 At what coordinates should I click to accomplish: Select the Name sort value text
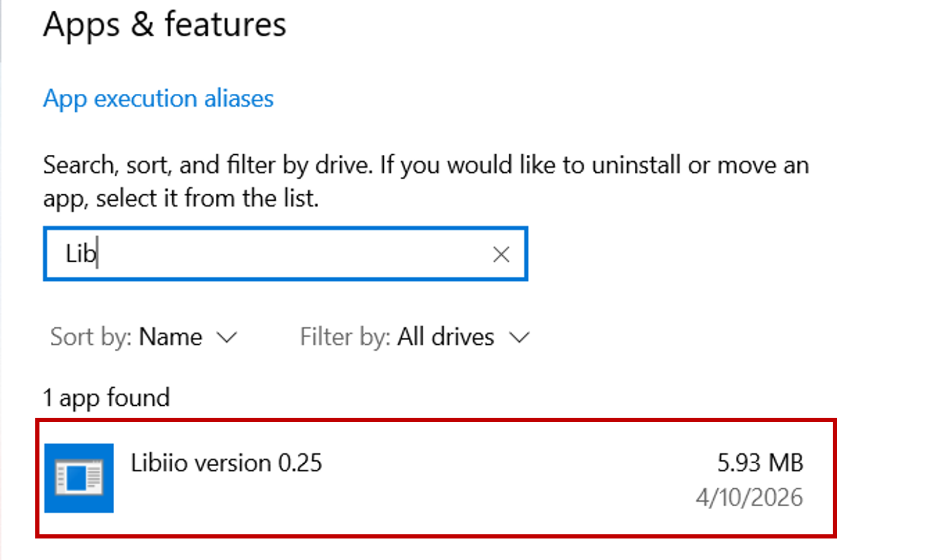(170, 337)
